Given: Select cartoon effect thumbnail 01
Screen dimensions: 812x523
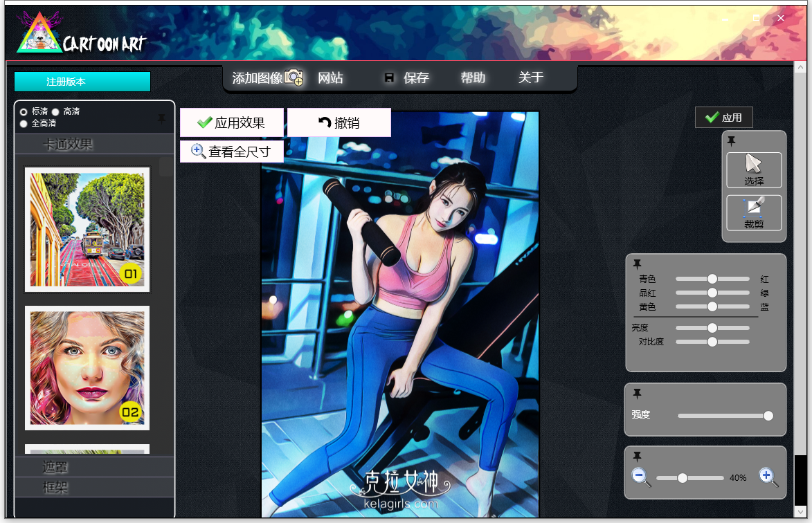Looking at the screenshot, I should click(x=87, y=230).
